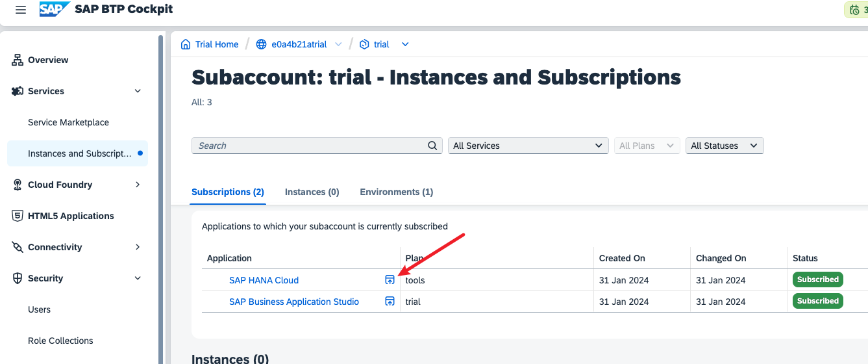Viewport: 868px width, 364px height.
Task: Click the globe icon next to e0a4b21atrial
Action: point(262,44)
